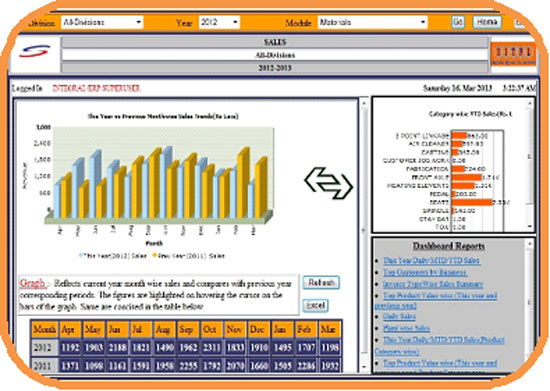The height and width of the screenshot is (391, 550).
Task: Click the Home button
Action: click(487, 22)
